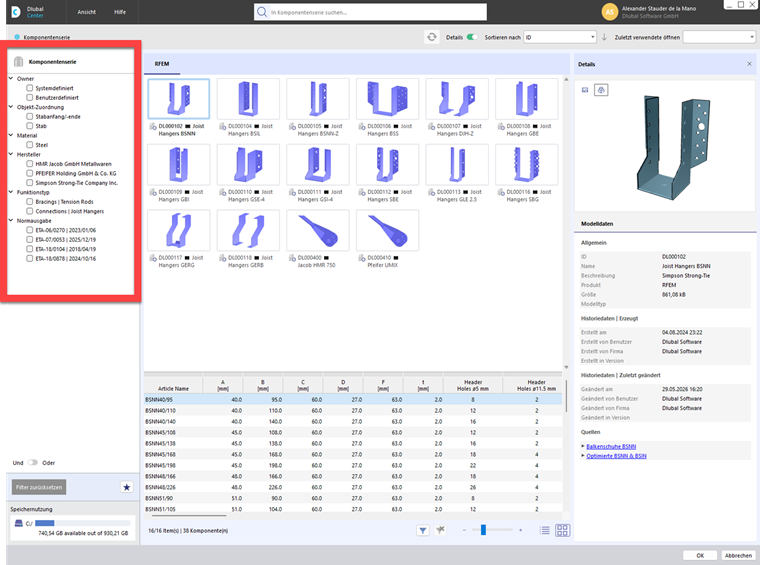Check the Systemdefiniert owner filter
This screenshot has width=760, height=565.
[x=30, y=88]
